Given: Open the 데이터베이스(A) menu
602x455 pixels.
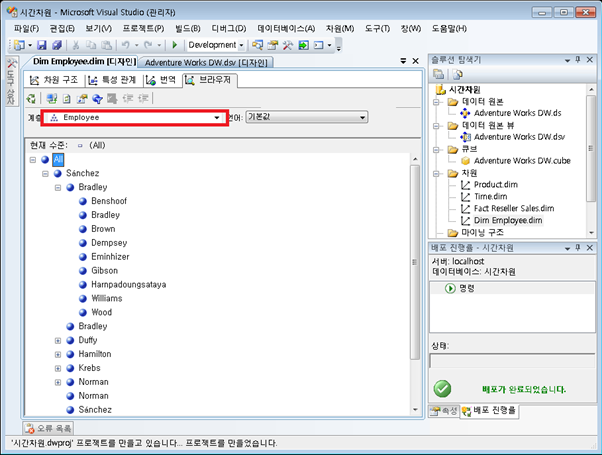Looking at the screenshot, I should pos(286,29).
